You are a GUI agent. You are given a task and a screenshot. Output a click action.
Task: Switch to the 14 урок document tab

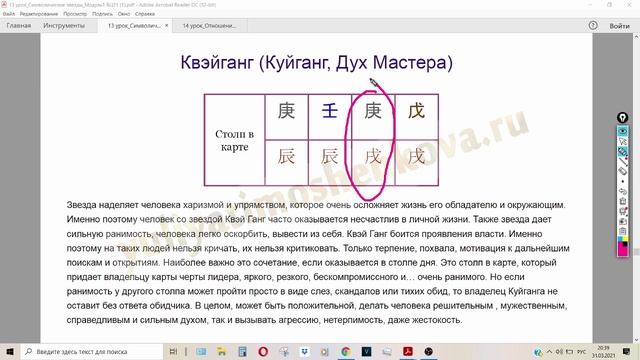pyautogui.click(x=209, y=26)
